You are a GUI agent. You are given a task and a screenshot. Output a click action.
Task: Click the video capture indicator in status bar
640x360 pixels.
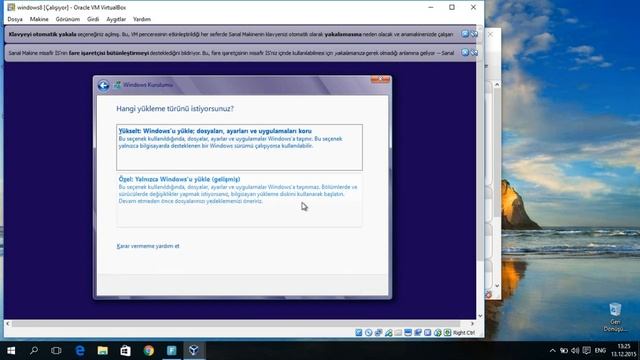coord(418,333)
